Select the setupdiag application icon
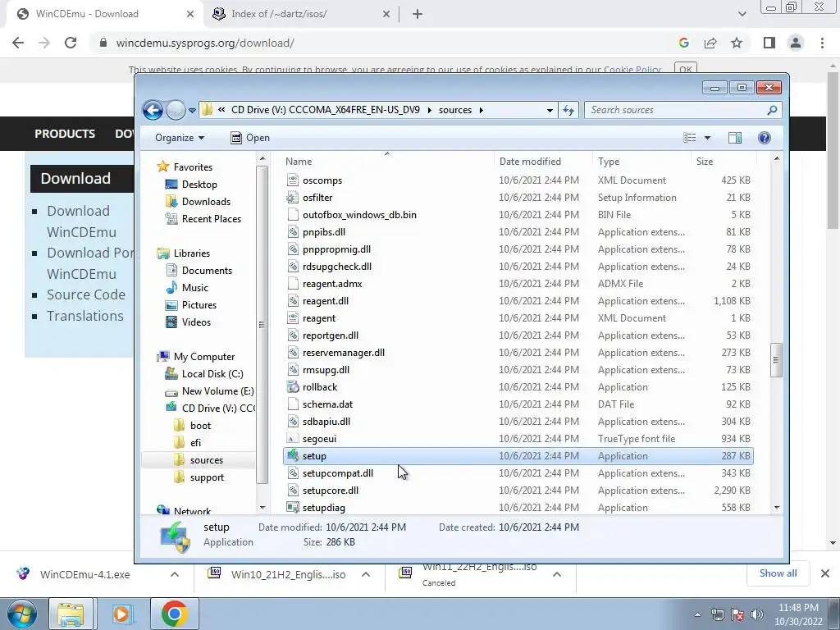 293,507
